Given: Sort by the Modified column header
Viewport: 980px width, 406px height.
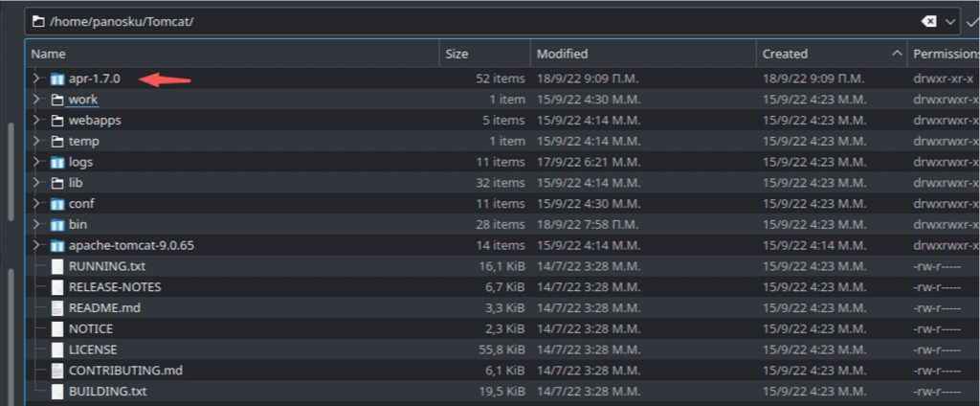Looking at the screenshot, I should click(x=643, y=54).
